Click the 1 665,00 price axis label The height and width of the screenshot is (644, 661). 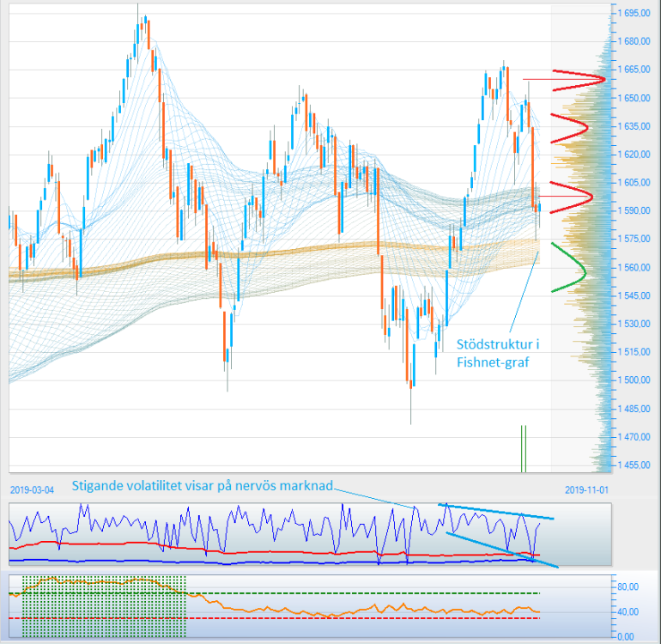634,70
